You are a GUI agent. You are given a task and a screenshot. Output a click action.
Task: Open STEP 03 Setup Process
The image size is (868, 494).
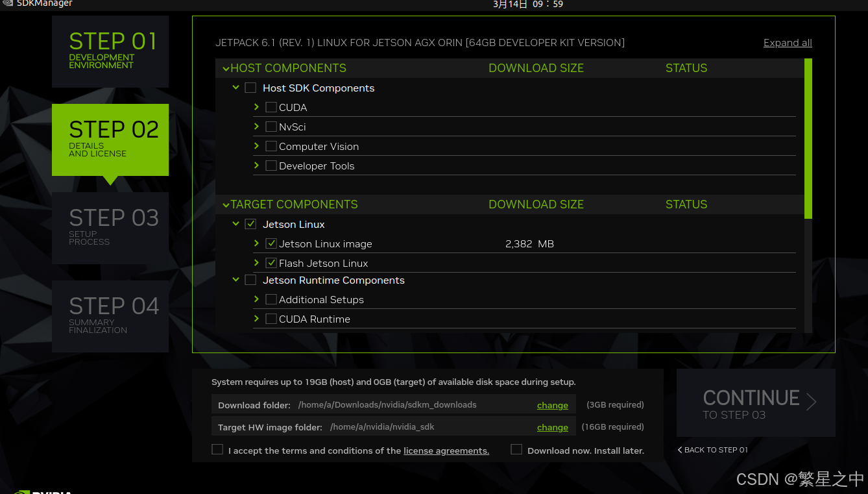coord(110,228)
